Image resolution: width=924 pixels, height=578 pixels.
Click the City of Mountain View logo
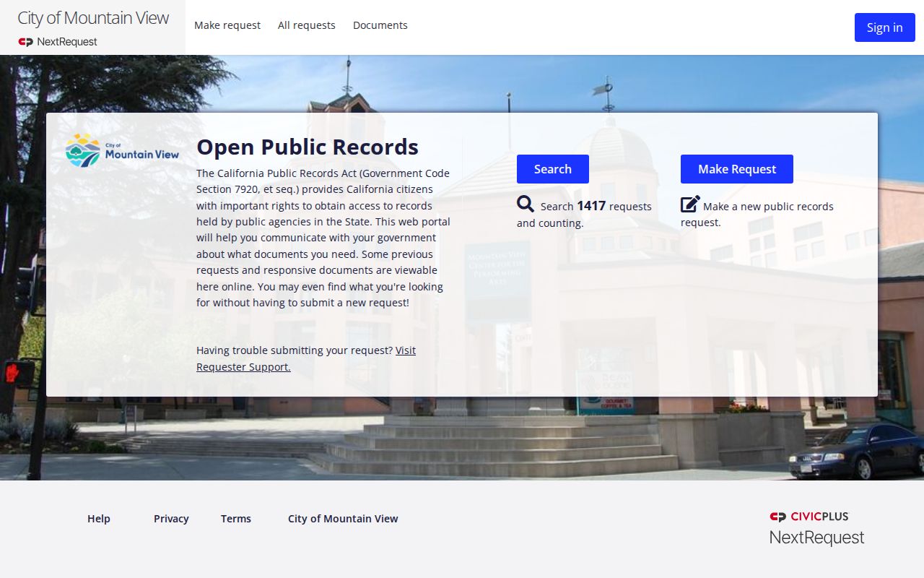(x=122, y=150)
